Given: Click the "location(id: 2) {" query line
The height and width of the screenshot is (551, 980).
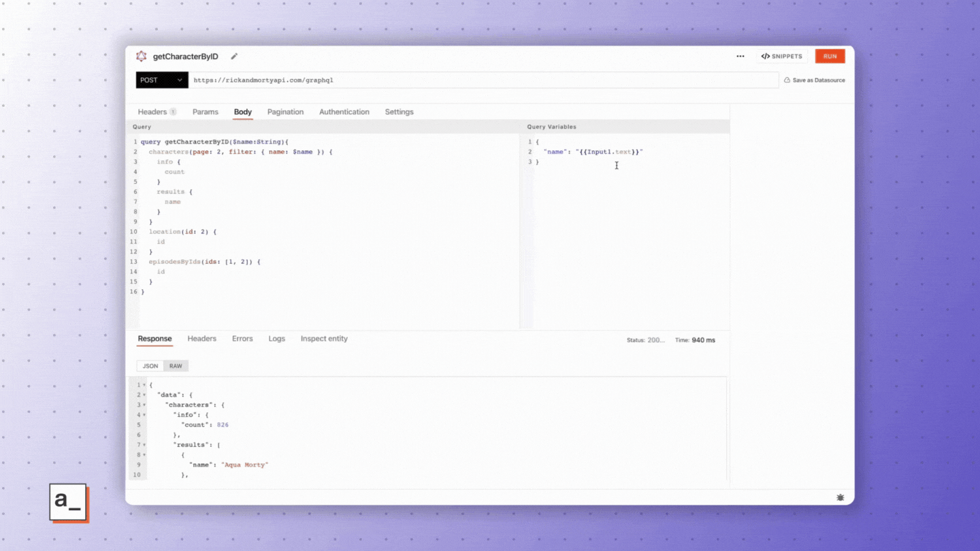Looking at the screenshot, I should point(182,232).
